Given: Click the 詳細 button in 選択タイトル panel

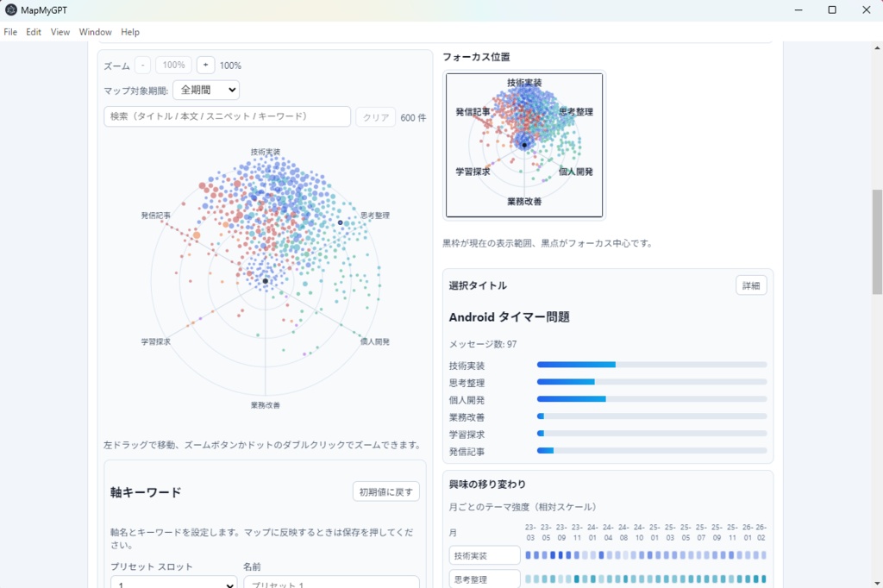Looking at the screenshot, I should click(750, 285).
